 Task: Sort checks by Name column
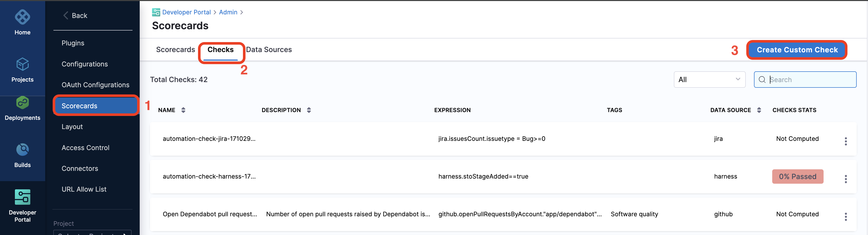(183, 110)
